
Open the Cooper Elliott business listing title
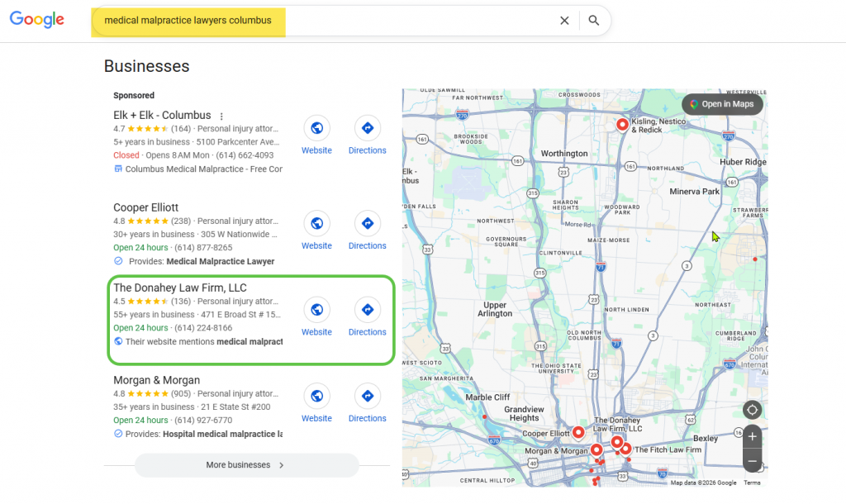click(x=146, y=207)
